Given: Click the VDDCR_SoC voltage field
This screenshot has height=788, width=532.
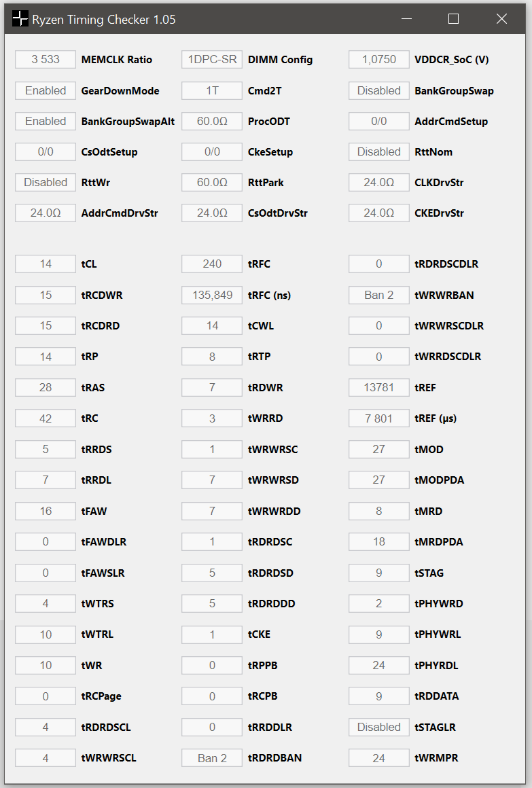Looking at the screenshot, I should tap(379, 59).
